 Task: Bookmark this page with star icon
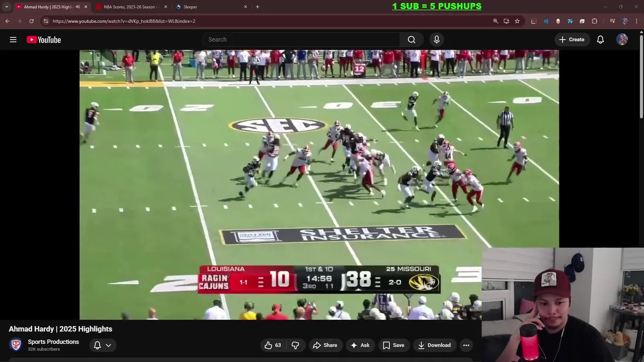coord(517,21)
